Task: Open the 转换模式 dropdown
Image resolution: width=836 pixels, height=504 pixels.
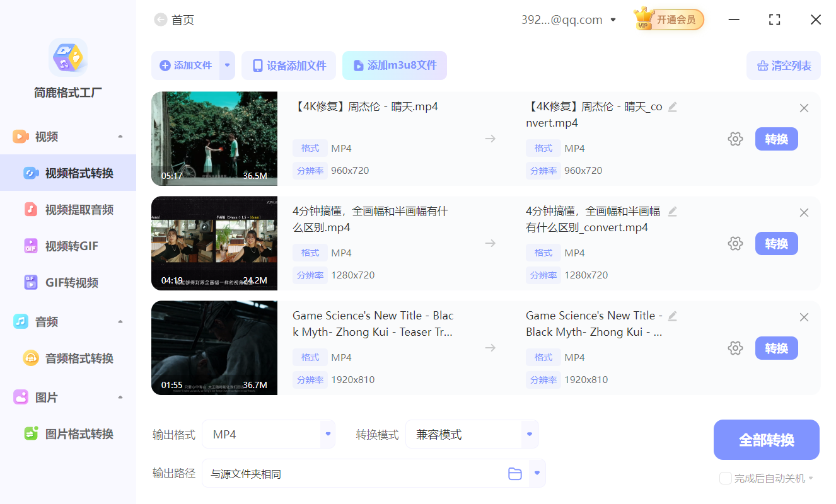Action: coord(528,434)
